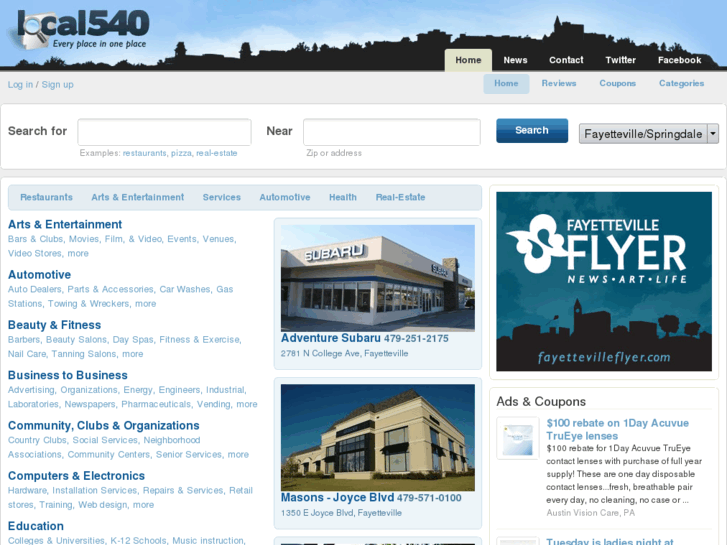
Task: Go to Coupons section
Action: point(617,83)
